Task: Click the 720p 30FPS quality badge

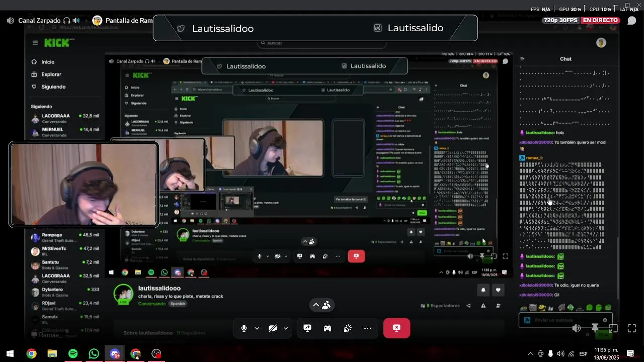Action: [x=560, y=21]
